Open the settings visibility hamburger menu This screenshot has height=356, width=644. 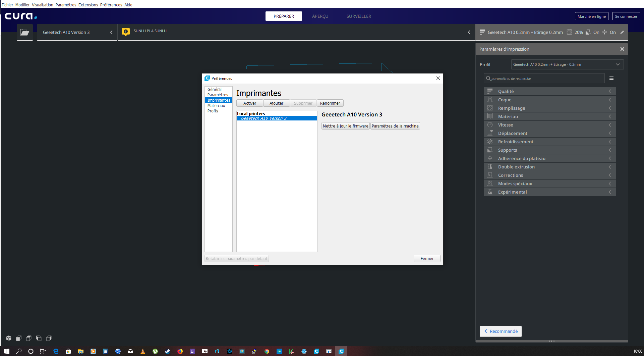pos(611,78)
